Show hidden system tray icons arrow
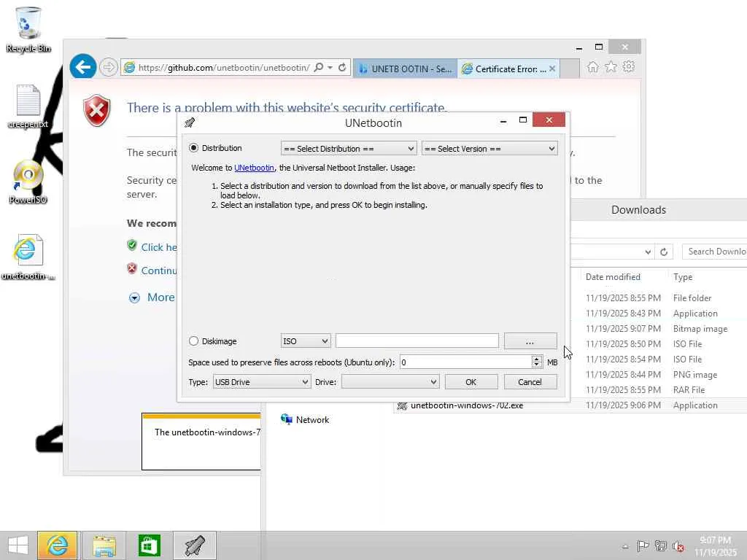This screenshot has width=747, height=560. pos(625,547)
